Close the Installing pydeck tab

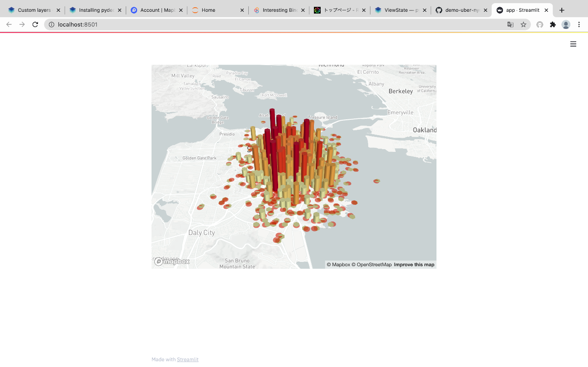(119, 10)
